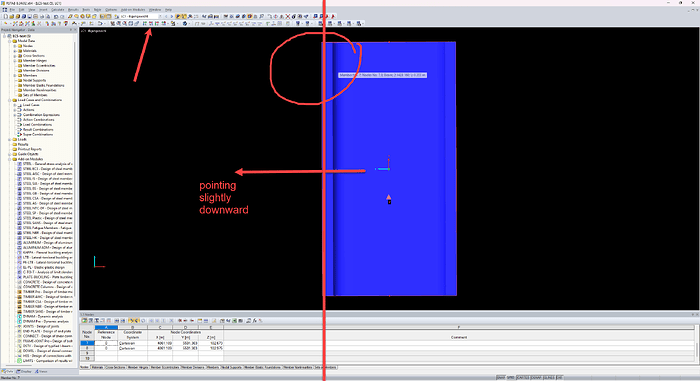
Task: Toggle OSNAP in the status bar
Action: 536,377
